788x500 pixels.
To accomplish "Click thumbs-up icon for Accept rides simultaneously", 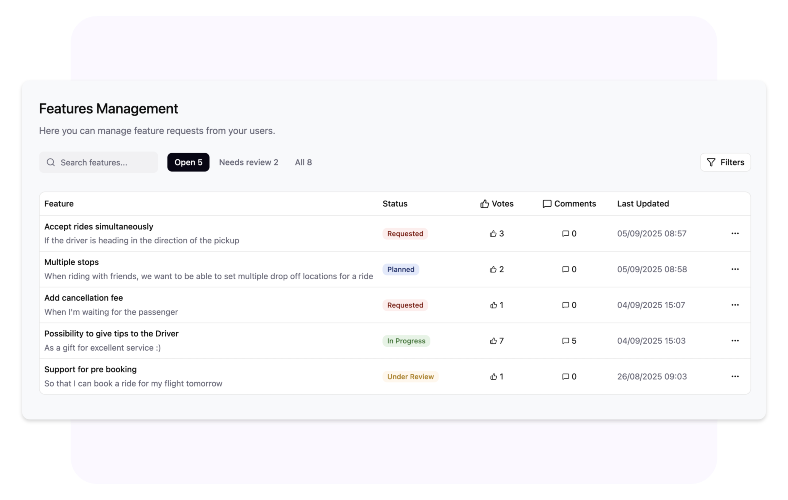I will (493, 233).
